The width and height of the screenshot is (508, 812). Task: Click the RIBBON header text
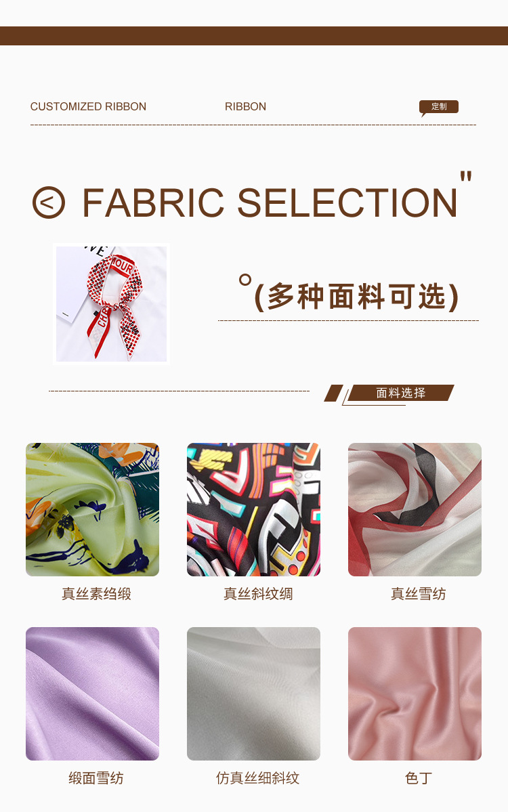pos(245,107)
